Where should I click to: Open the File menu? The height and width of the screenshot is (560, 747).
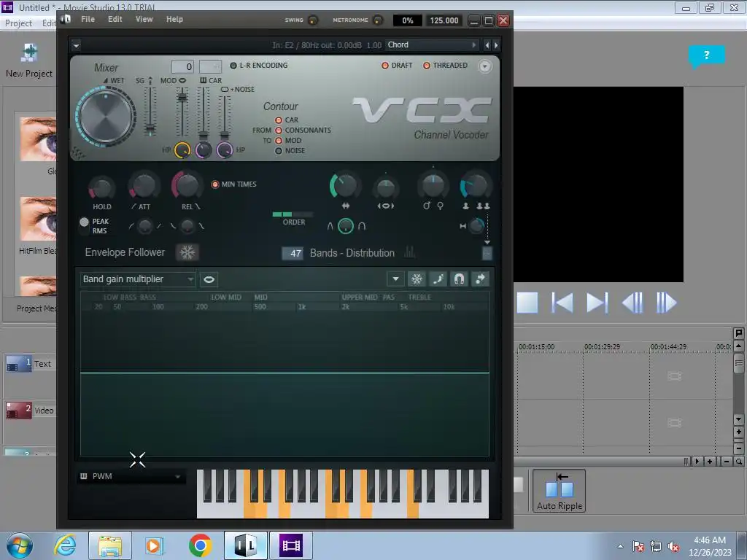click(x=88, y=19)
